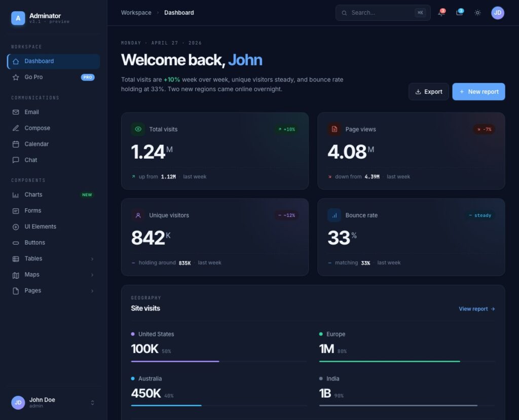Create a new report
Image resolution: width=519 pixels, height=420 pixels.
(478, 92)
